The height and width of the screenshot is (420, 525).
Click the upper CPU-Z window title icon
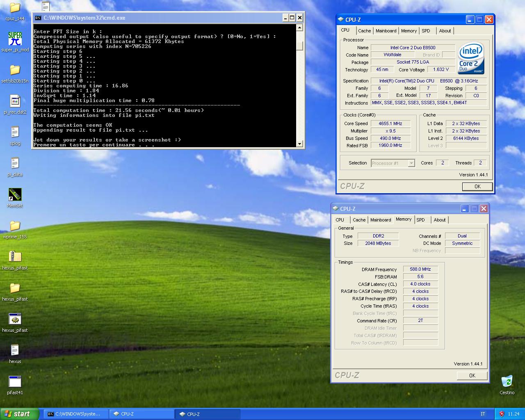tap(340, 19)
